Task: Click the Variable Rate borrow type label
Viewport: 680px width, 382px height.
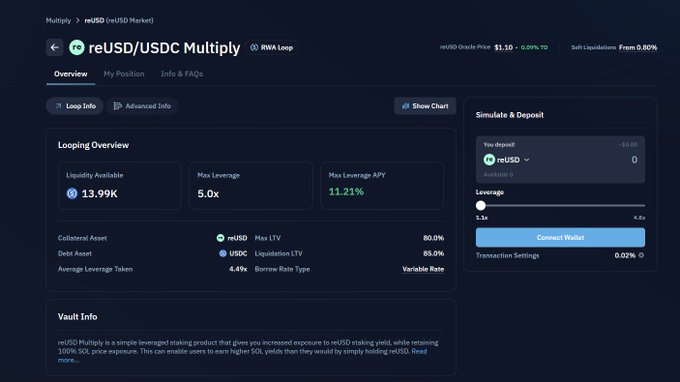Action: pos(423,269)
